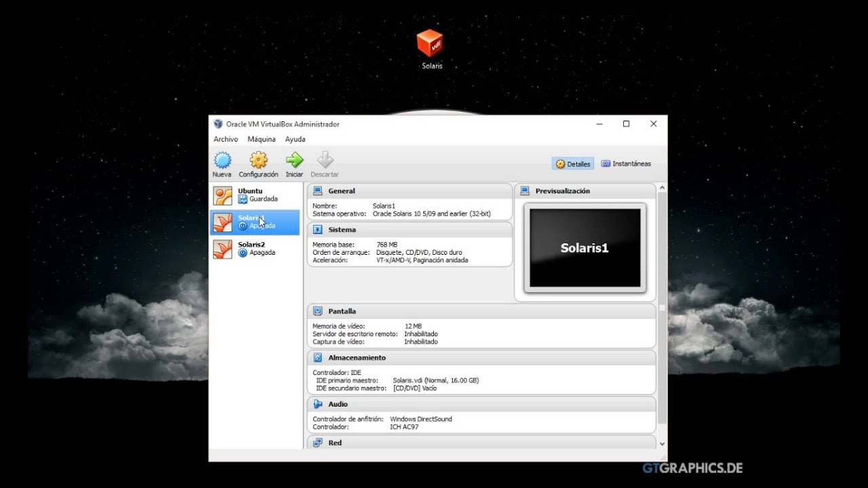This screenshot has height=488, width=868.
Task: Open the General section header
Action: point(410,191)
